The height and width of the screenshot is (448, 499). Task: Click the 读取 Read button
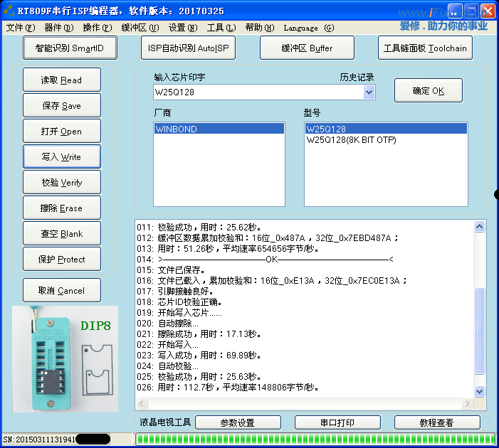click(62, 80)
